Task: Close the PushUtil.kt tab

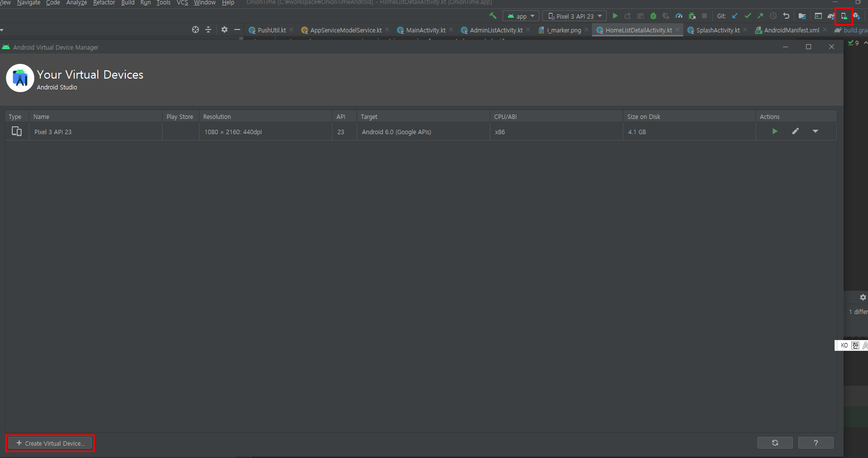Action: coord(291,29)
